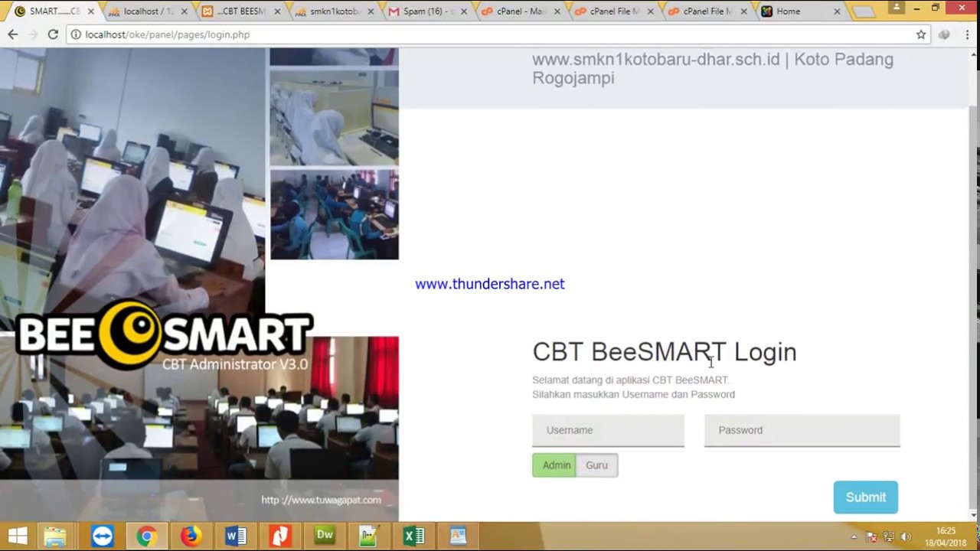
Task: View site information icon in address bar
Action: (76, 34)
